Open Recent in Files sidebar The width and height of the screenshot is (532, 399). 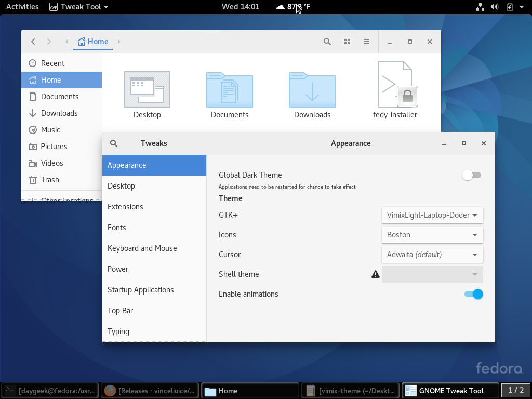(x=61, y=63)
